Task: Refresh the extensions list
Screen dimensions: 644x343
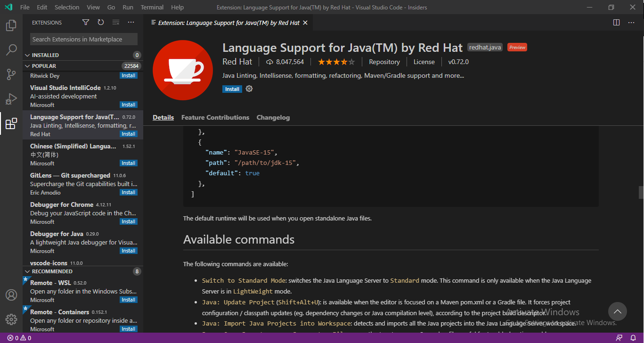Action: pos(100,22)
